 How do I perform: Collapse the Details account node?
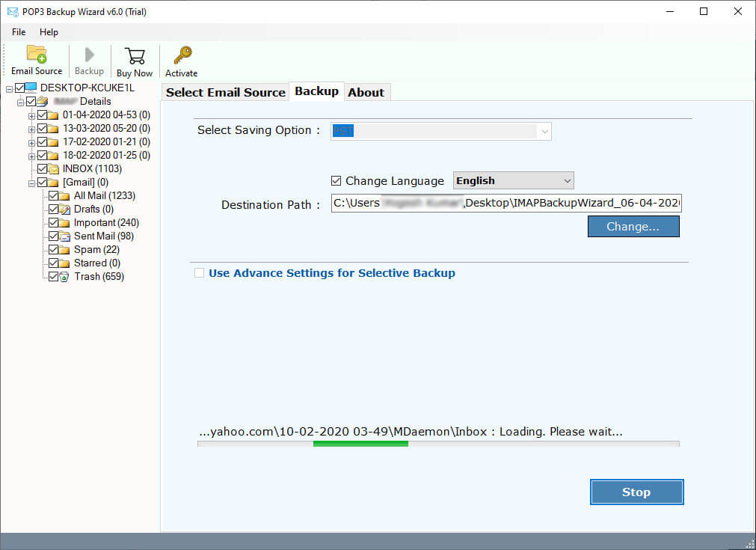[21, 103]
